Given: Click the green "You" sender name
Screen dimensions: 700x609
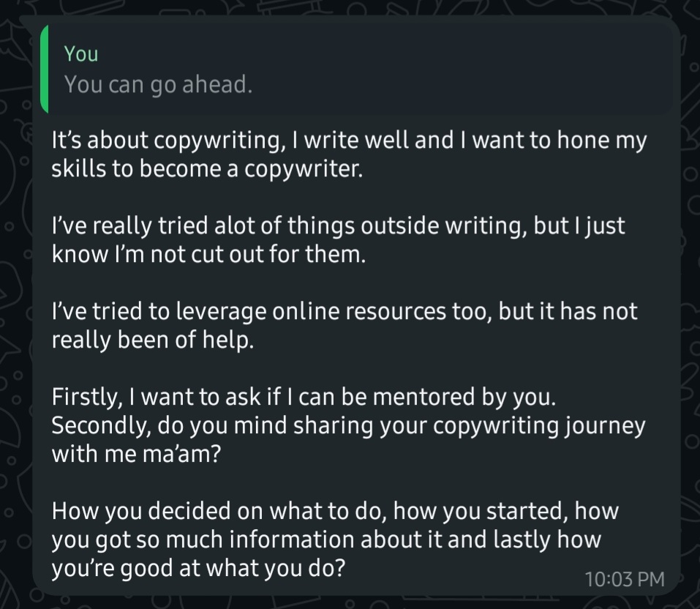Looking at the screenshot, I should tap(80, 53).
